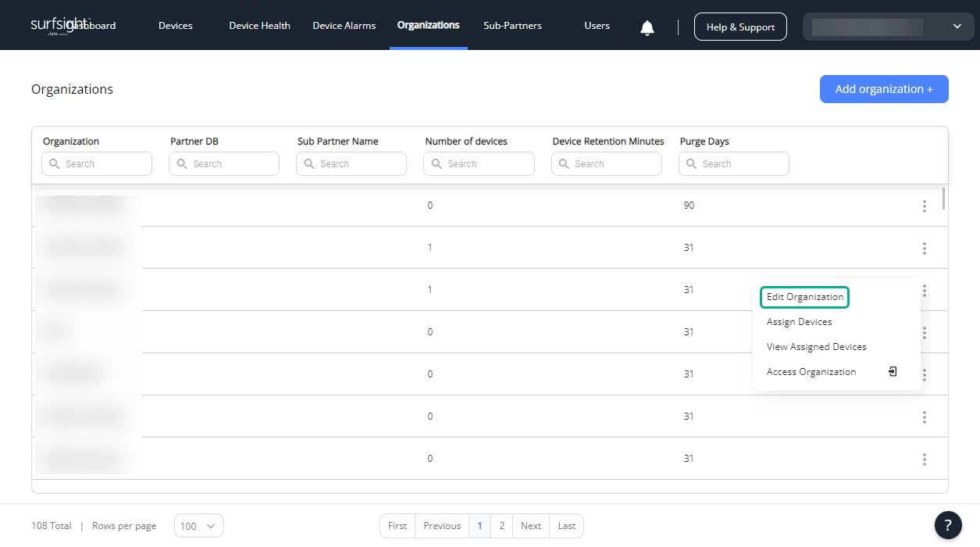Click the Surfsight logo
980x547 pixels.
pos(60,25)
